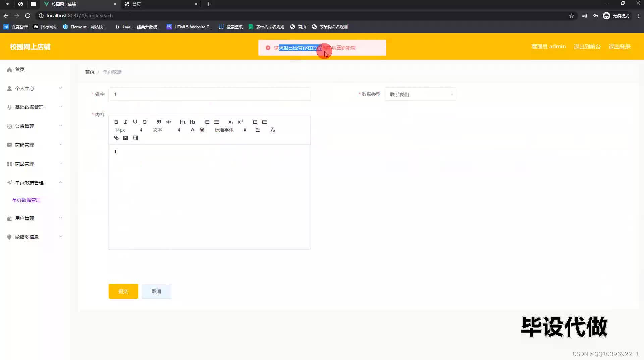Open Element bookmark
Screen dimensions: 644x360
[x=85, y=27]
